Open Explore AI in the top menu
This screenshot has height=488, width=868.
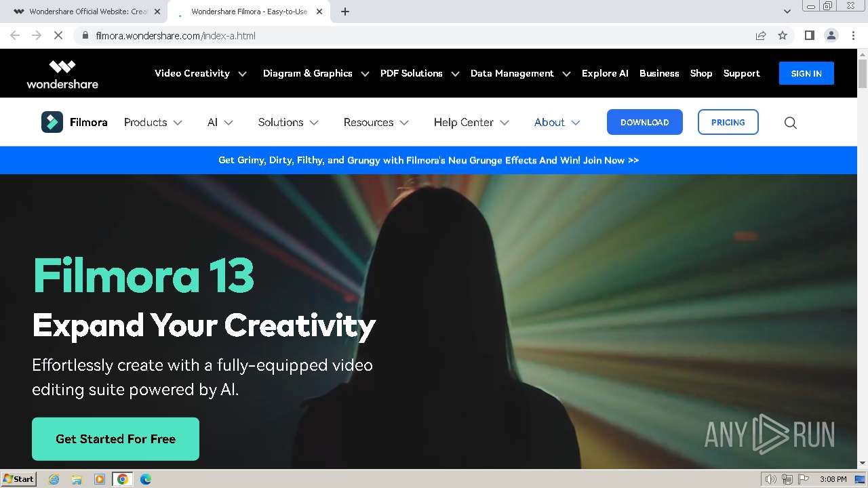(605, 73)
